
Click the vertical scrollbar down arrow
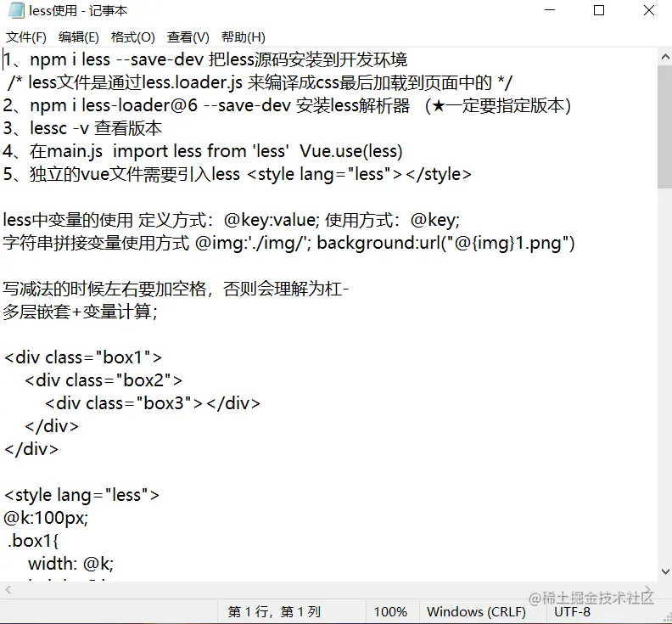665,571
